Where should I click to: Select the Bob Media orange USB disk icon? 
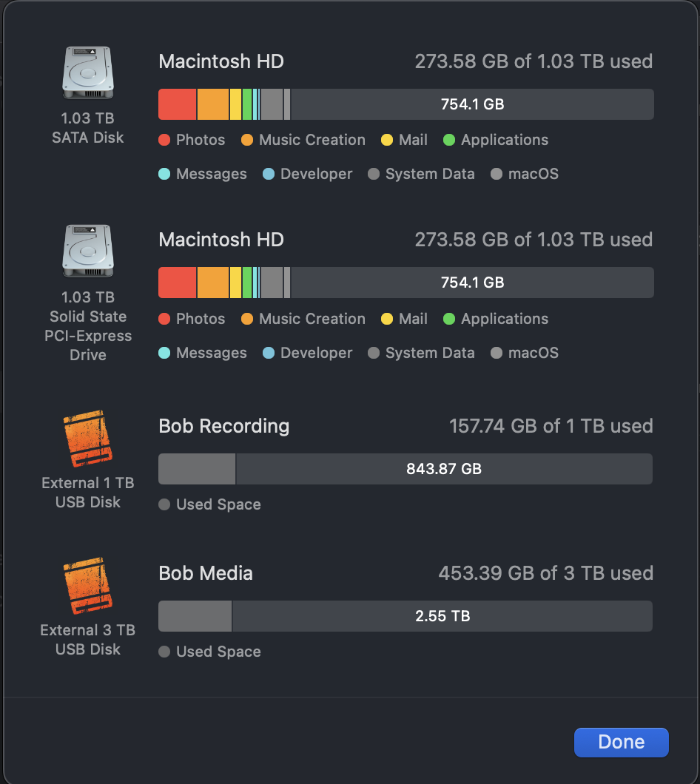88,586
